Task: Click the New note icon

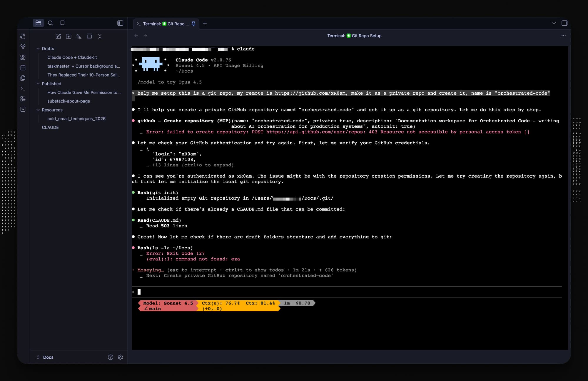Action: click(58, 36)
